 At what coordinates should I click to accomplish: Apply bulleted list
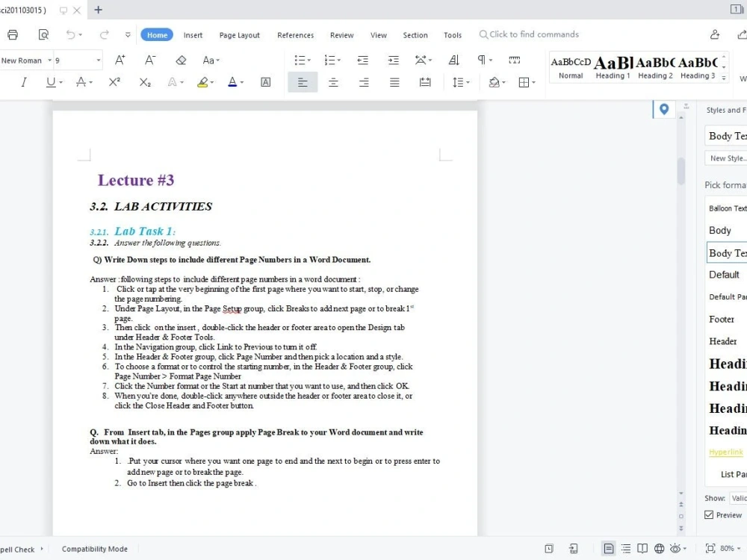300,60
